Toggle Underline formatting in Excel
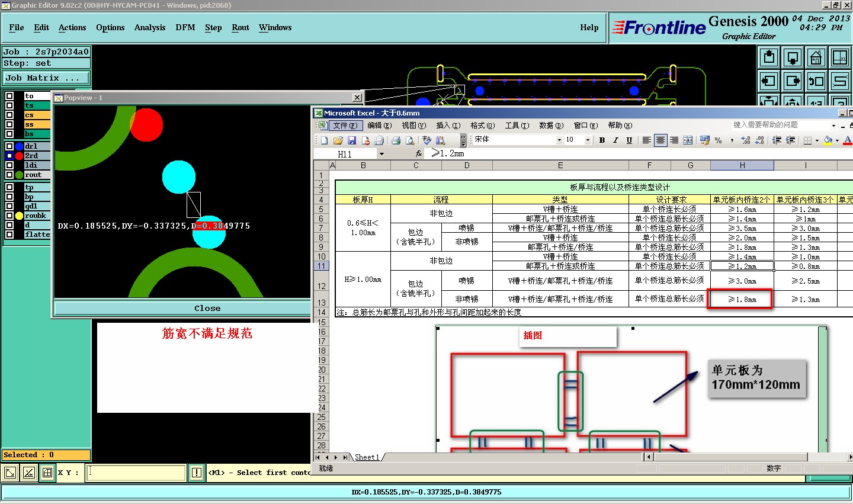Image resolution: width=853 pixels, height=504 pixels. pos(629,140)
